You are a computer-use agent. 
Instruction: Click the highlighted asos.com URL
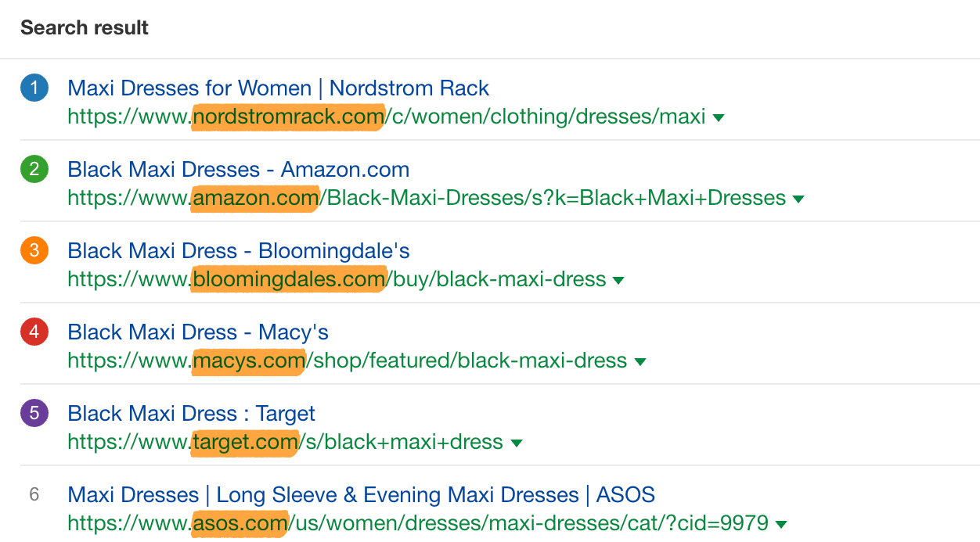(x=240, y=524)
